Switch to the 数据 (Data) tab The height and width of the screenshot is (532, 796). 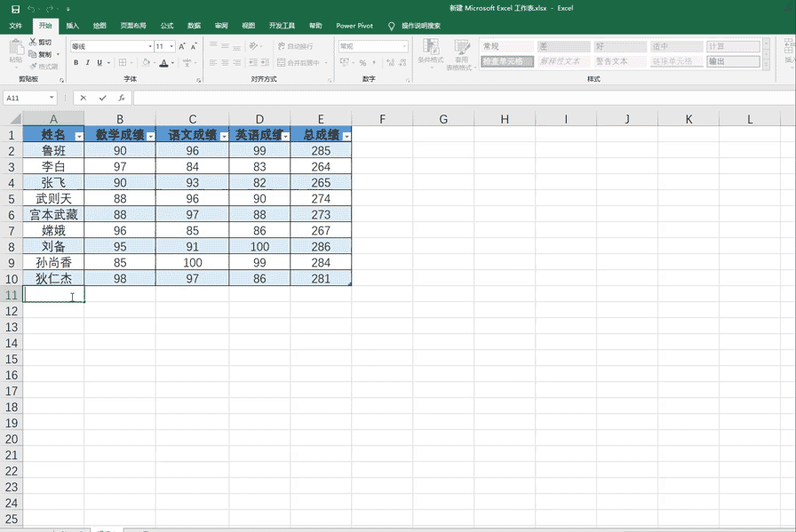(194, 26)
